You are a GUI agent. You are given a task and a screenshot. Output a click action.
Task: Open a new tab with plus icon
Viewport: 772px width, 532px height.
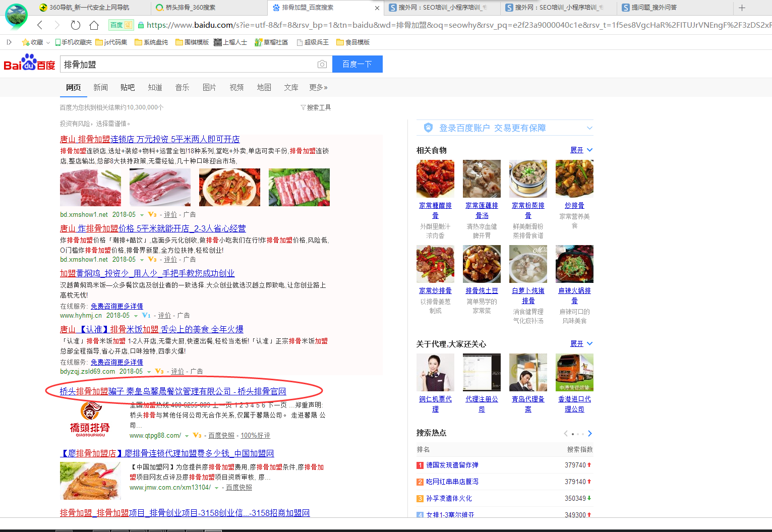[x=742, y=8]
